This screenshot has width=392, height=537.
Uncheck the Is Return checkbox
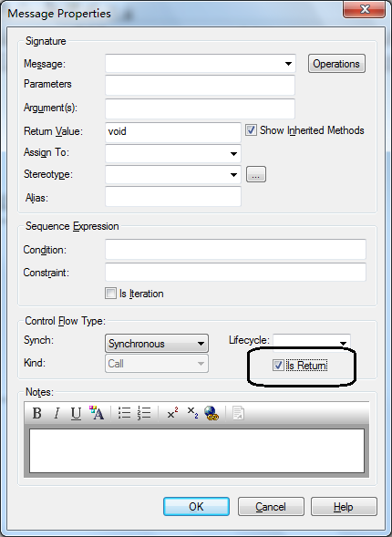278,365
